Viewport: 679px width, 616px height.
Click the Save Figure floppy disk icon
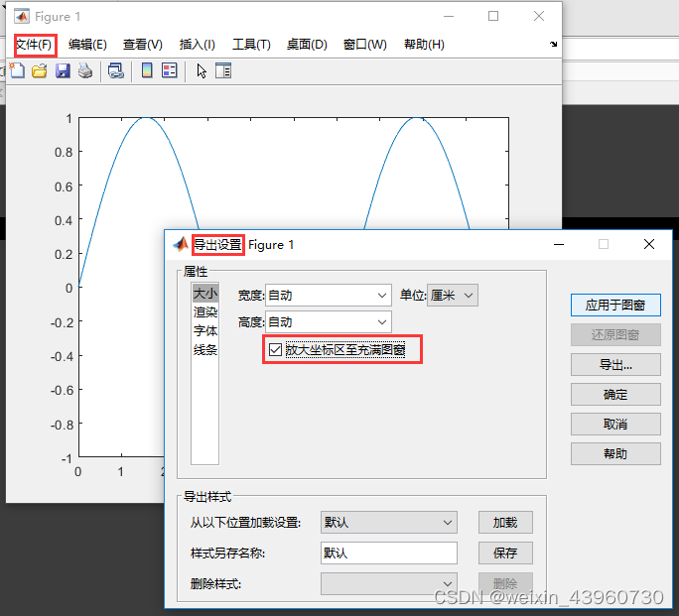tap(63, 70)
